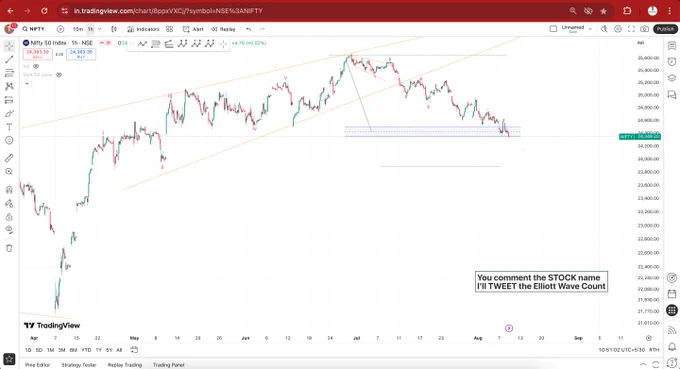
Task: Open quick search icon in top right toolbar
Action: [x=604, y=29]
